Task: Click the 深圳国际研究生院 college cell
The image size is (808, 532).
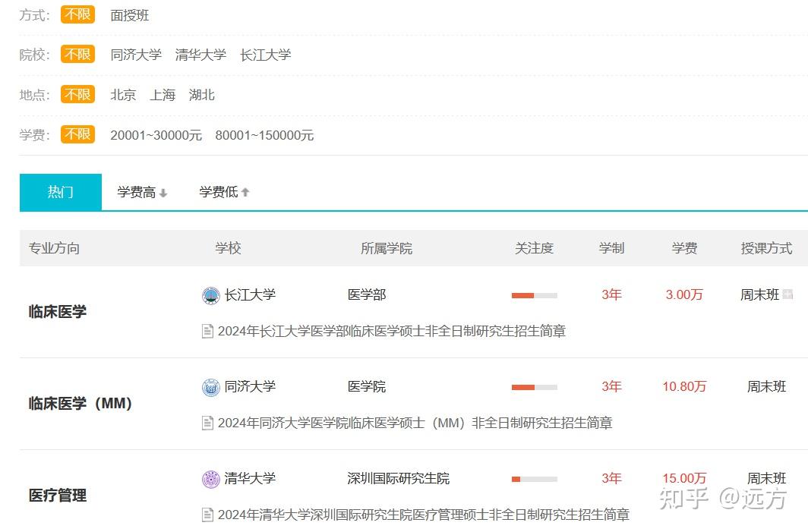Action: coord(399,478)
